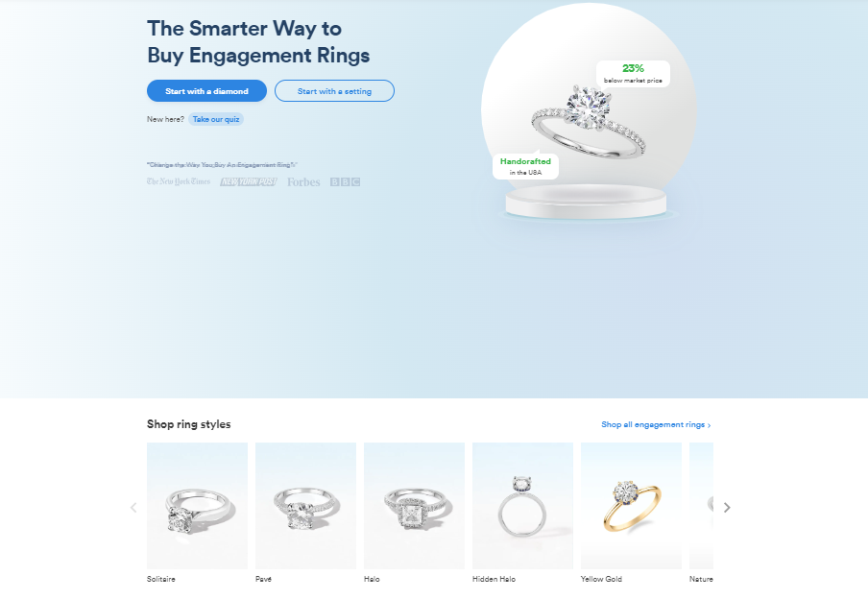Click the 23% below market price badge
The height and width of the screenshot is (599, 868).
coord(633,74)
